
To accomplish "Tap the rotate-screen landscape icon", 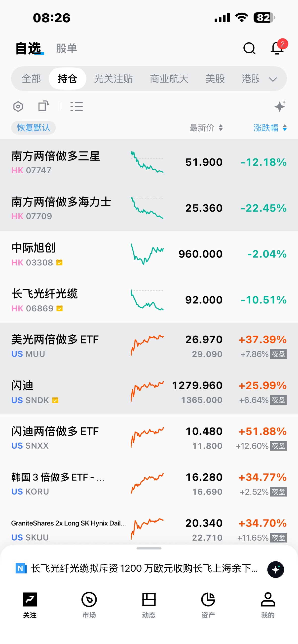I will [x=43, y=106].
